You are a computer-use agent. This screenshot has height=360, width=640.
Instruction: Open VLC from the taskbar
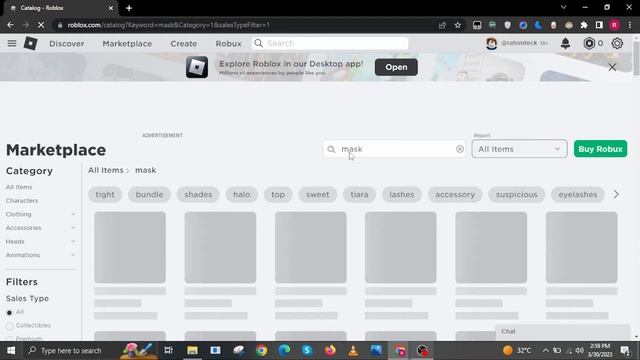(353, 350)
